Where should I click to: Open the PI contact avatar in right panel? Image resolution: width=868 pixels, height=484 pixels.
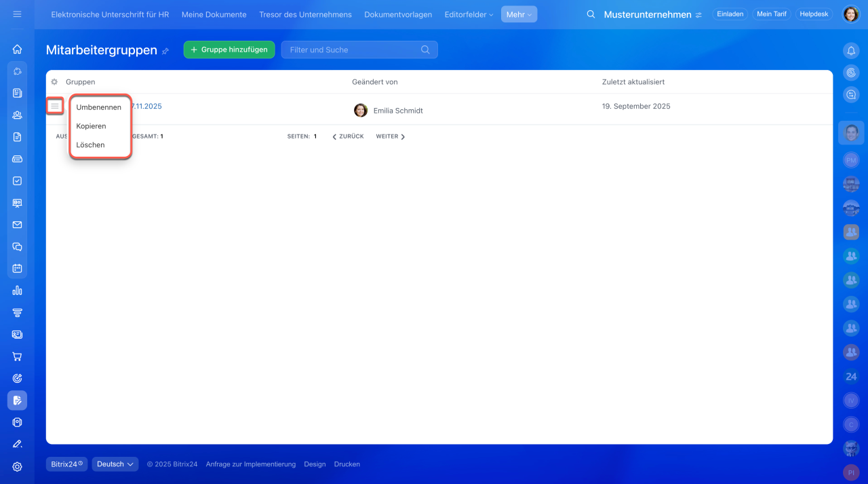click(x=851, y=472)
